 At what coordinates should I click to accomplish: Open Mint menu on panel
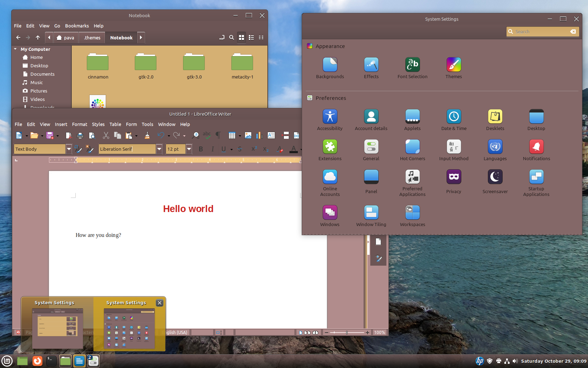(x=7, y=361)
